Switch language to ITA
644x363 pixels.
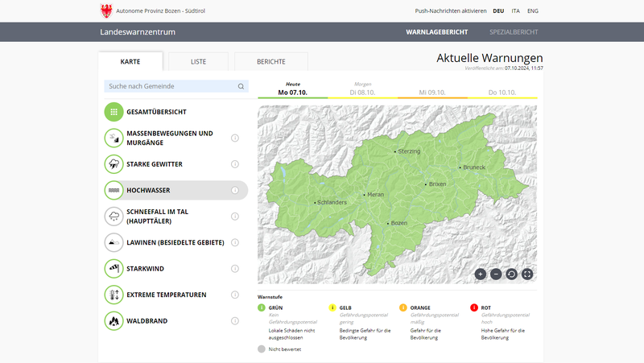tap(516, 10)
